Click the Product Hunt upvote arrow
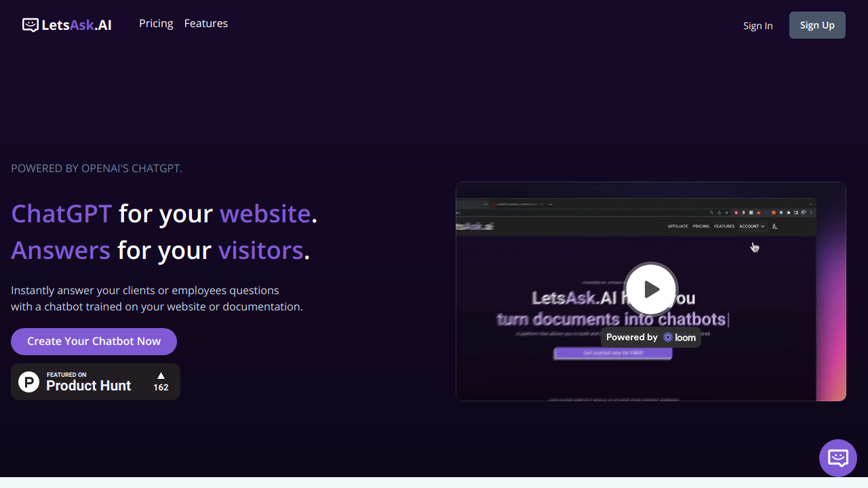 (161, 375)
